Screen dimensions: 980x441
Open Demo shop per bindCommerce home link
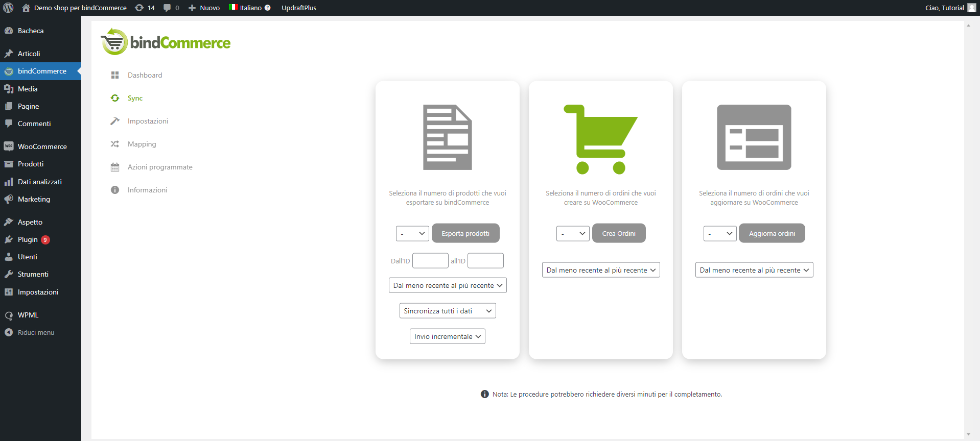pyautogui.click(x=74, y=8)
